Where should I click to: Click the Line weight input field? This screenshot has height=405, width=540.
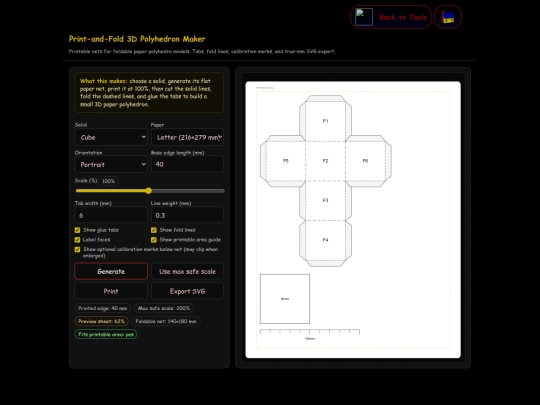coord(187,215)
